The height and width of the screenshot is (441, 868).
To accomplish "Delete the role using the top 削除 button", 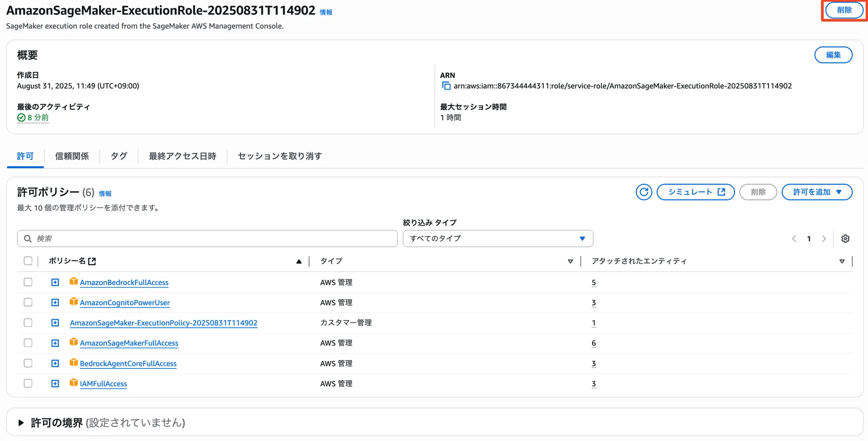I will 844,10.
